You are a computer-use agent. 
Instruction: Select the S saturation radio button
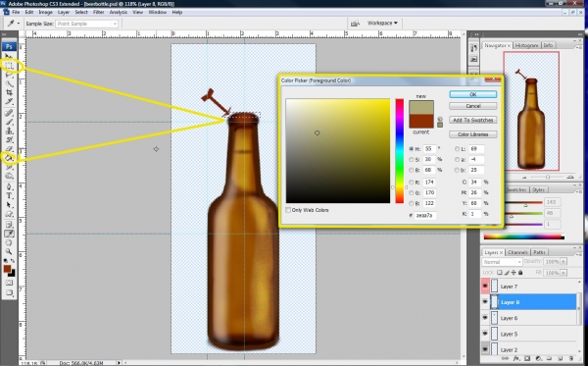point(412,160)
